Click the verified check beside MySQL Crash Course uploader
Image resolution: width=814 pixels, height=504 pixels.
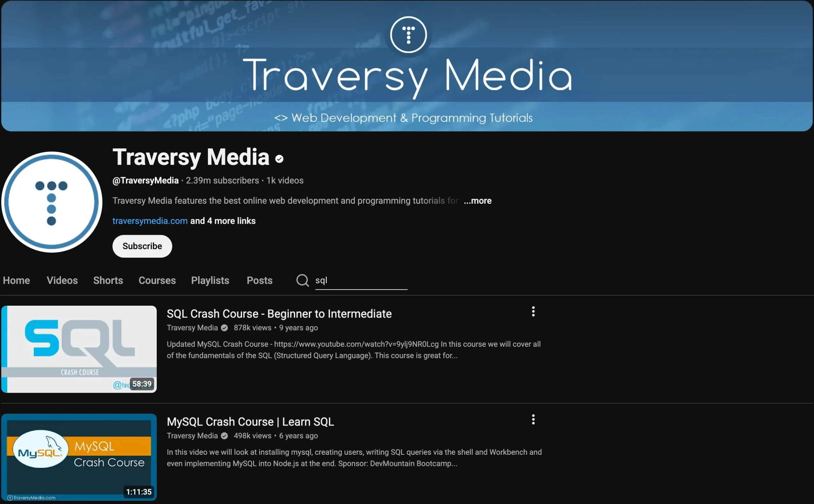(224, 436)
